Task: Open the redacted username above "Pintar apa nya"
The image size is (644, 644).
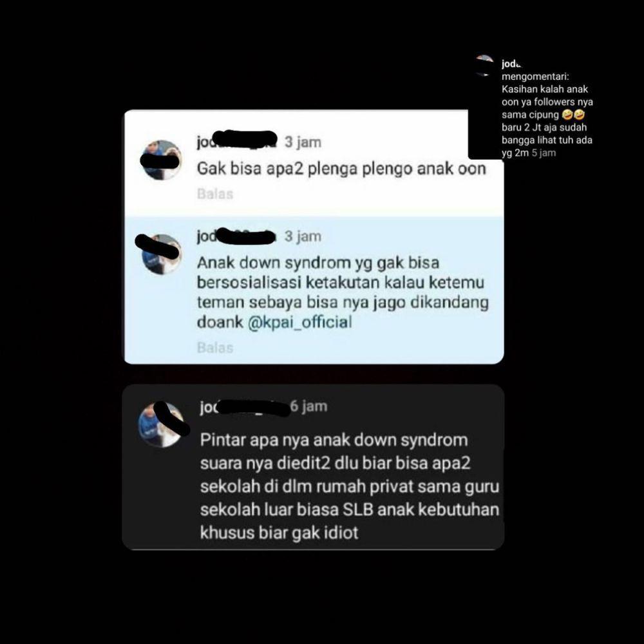Action: [245, 406]
